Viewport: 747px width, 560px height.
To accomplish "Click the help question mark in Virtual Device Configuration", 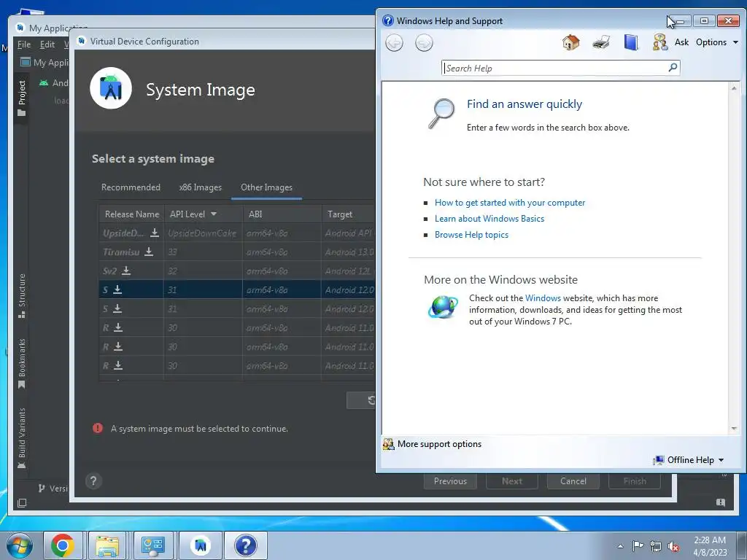I will (x=93, y=481).
